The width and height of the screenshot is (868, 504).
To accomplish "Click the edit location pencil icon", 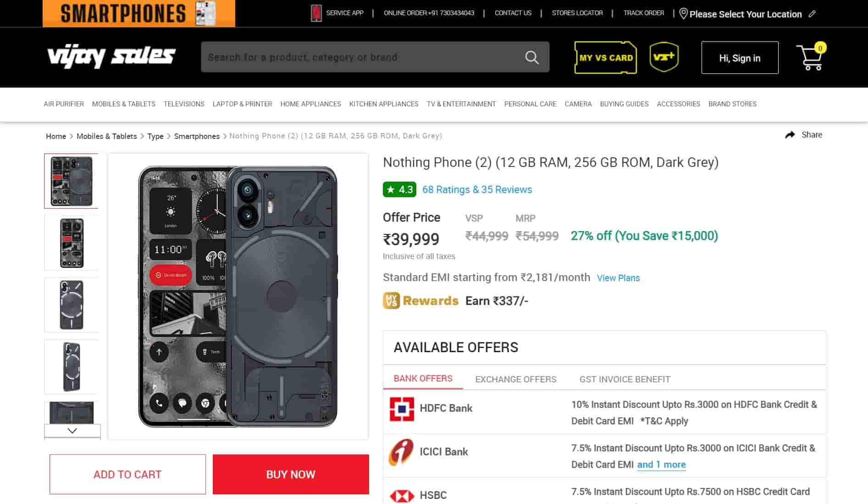I will click(812, 14).
